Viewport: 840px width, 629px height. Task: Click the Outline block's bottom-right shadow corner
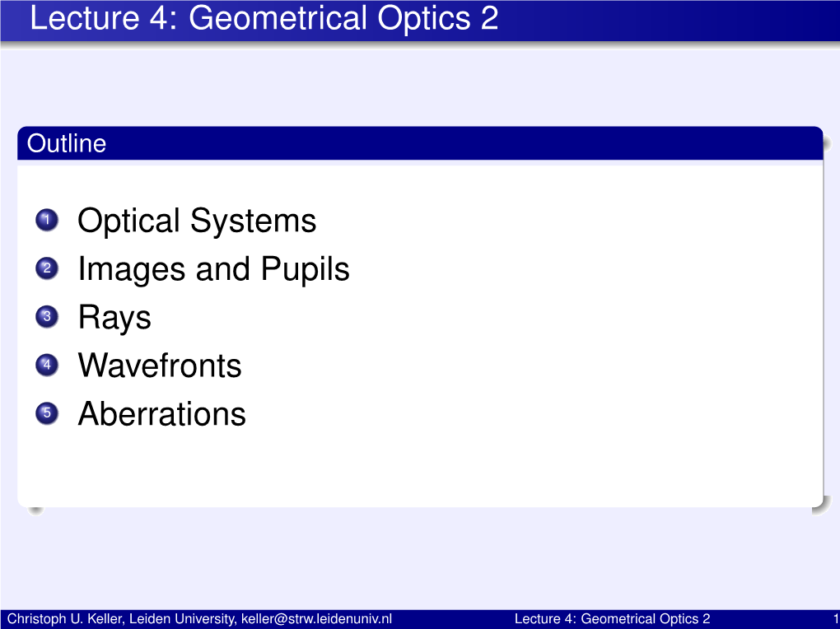[818, 506]
